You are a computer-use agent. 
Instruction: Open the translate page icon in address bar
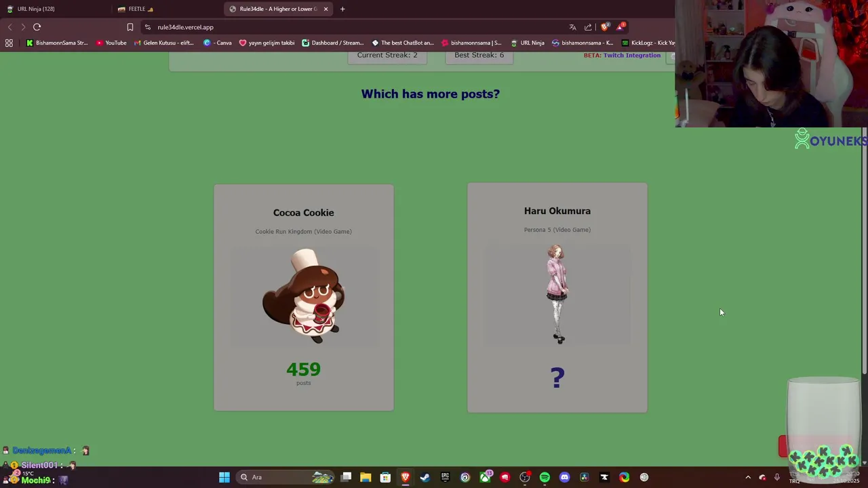(x=572, y=27)
